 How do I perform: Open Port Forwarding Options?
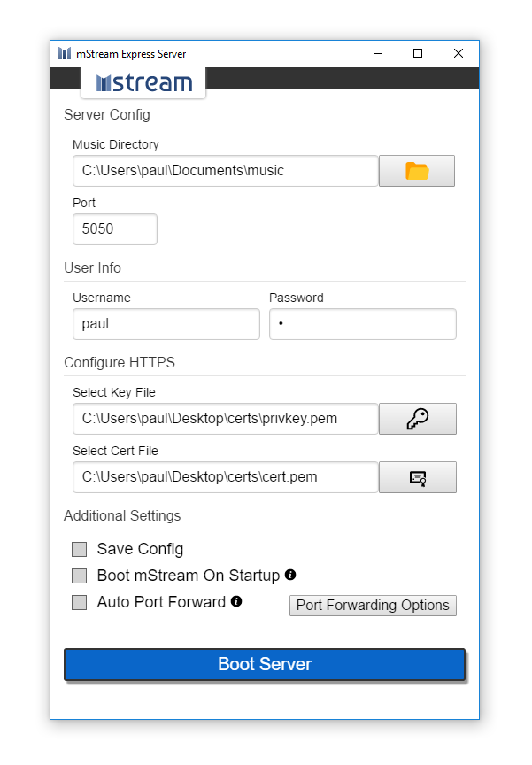tap(373, 606)
